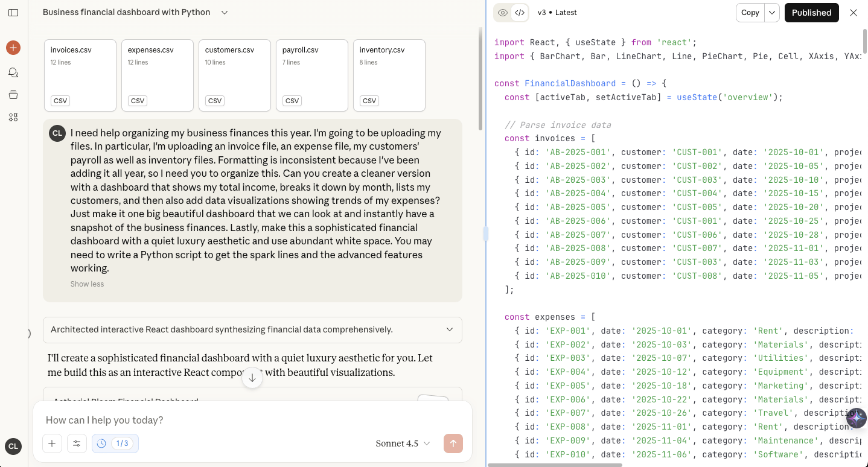Click the attach plus button in composer
Viewport: 868px width, 467px height.
tap(52, 443)
